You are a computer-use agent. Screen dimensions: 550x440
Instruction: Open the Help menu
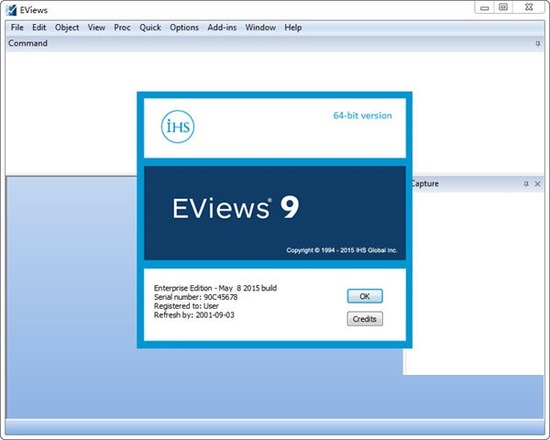point(293,27)
